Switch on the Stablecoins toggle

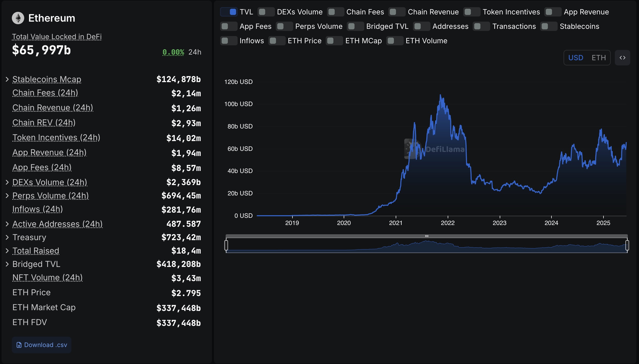click(549, 26)
